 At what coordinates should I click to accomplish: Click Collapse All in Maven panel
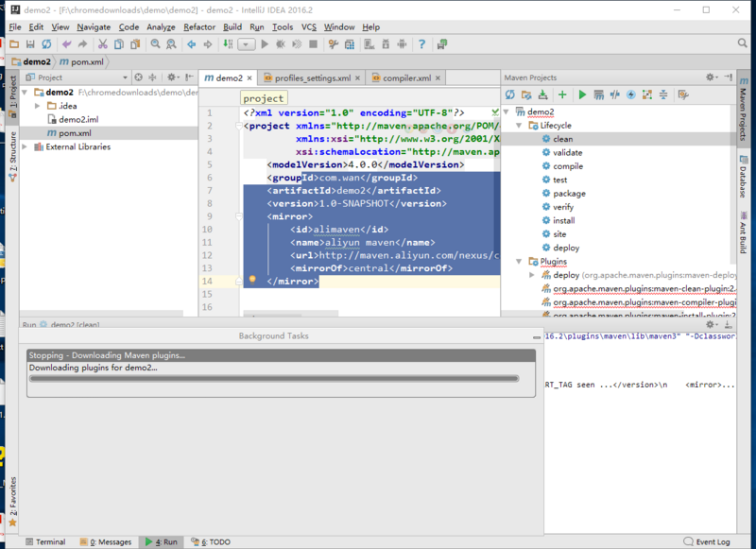[663, 94]
